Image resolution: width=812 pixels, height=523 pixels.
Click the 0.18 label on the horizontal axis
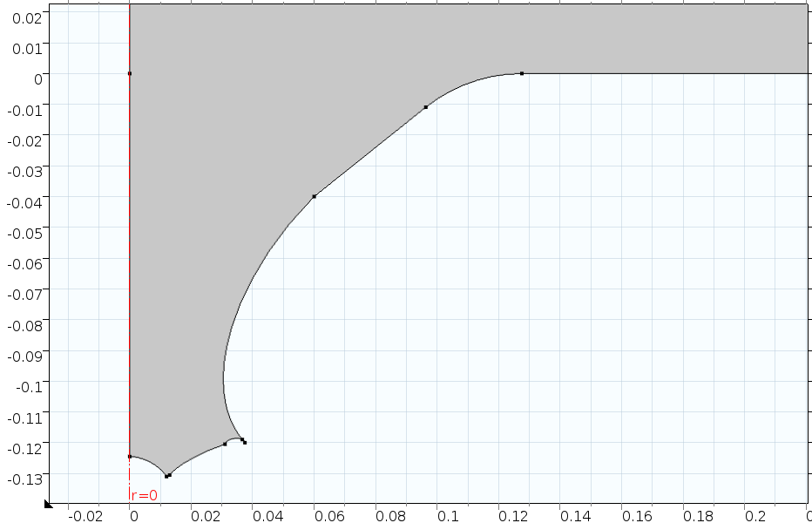698,516
